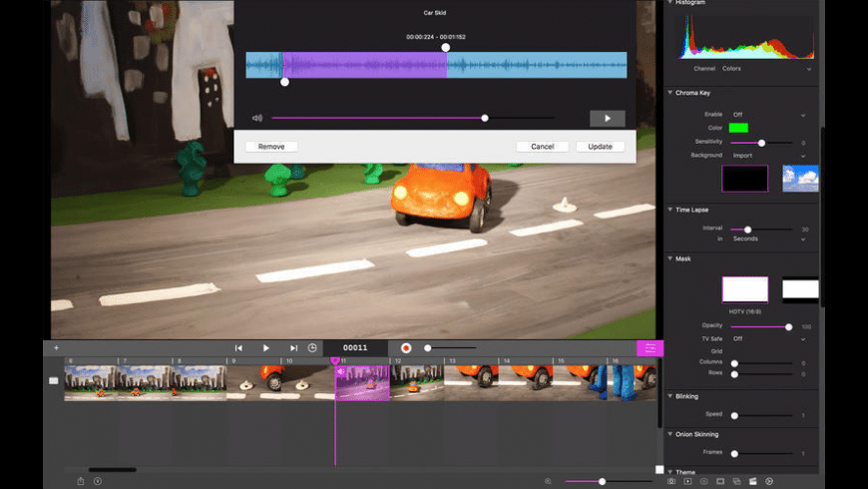Open the Time Lapse Seconds unit dropdown

767,239
